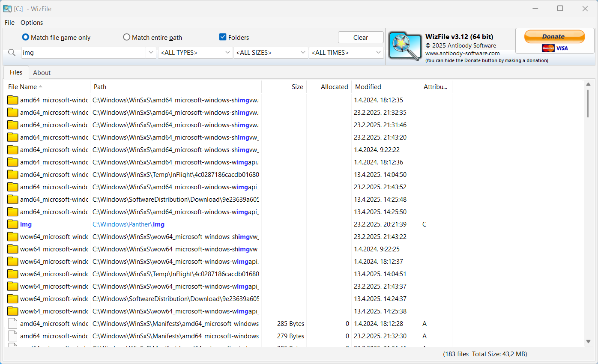Image resolution: width=598 pixels, height=364 pixels.
Task: Click folder icon for row modified 14:04:51
Action: tap(13, 274)
